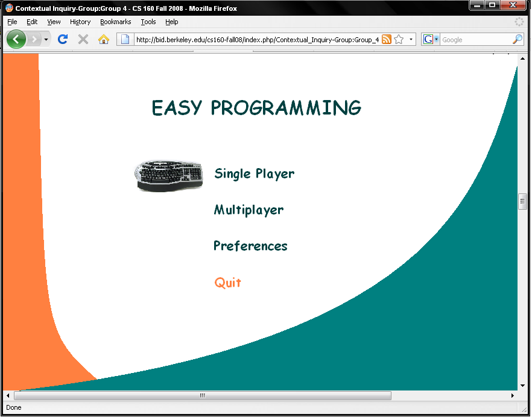This screenshot has width=532, height=417.
Task: Click the magnifying glass search icon
Action: click(x=518, y=39)
